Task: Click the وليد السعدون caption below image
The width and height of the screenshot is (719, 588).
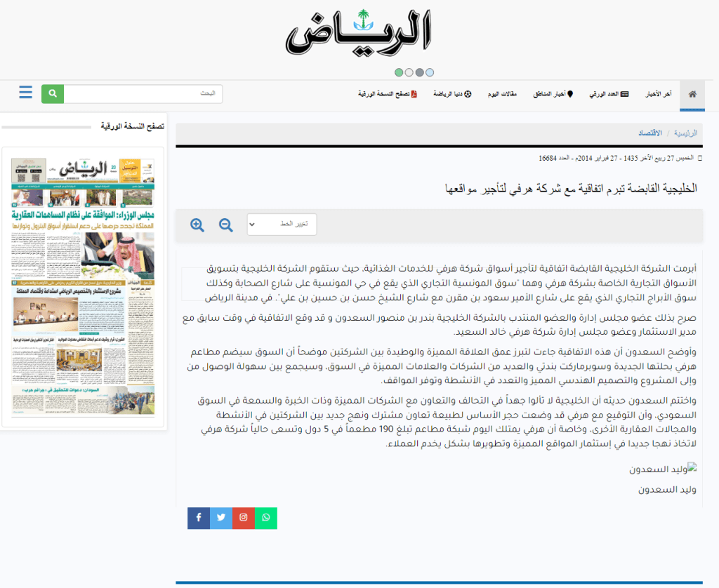Action: 667,490
